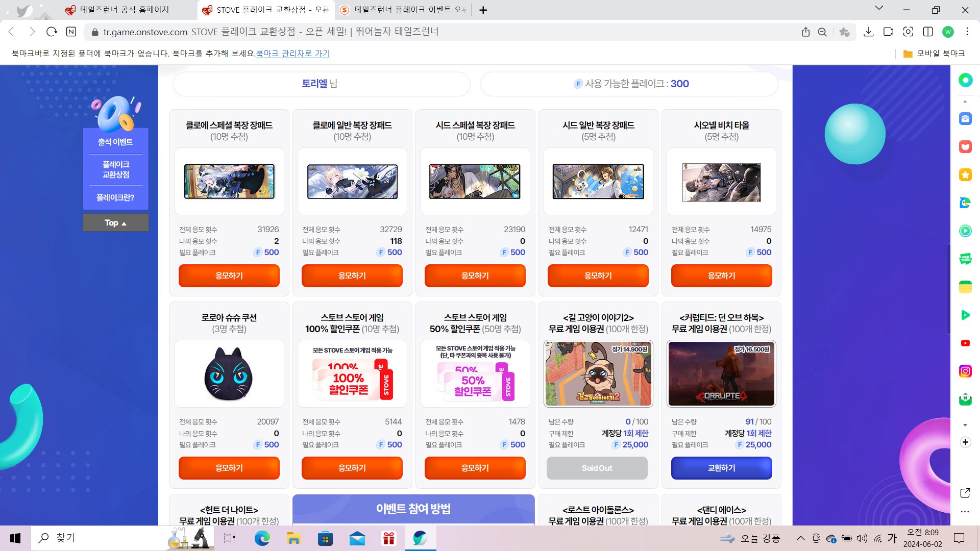Open the green play Naver TV sidebar icon
The image size is (980, 551).
tap(965, 315)
